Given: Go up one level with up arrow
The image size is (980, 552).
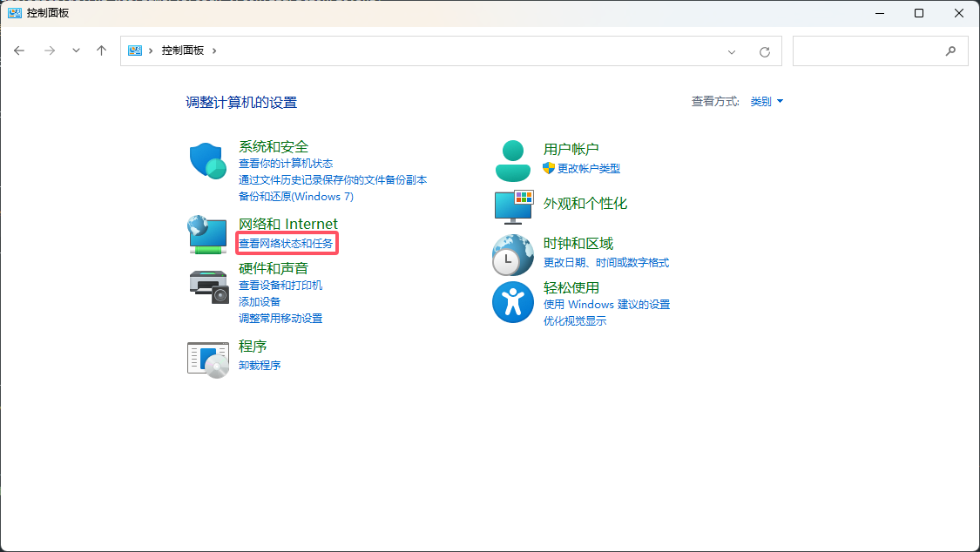Looking at the screenshot, I should coord(101,50).
